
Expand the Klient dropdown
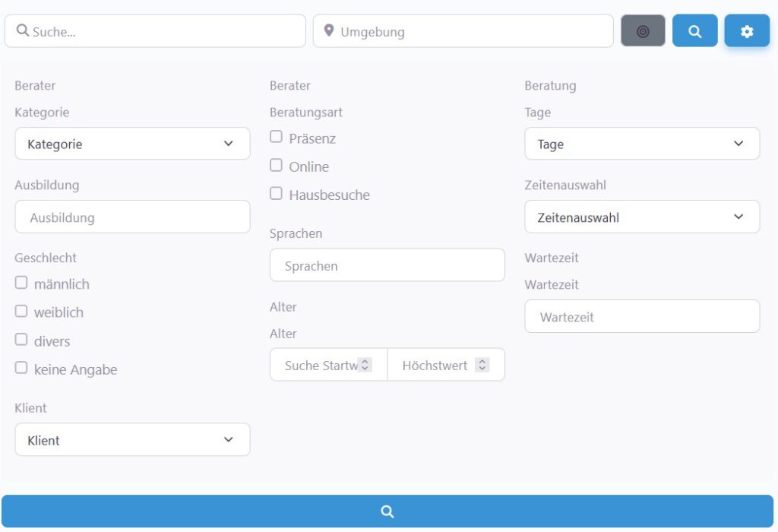pyautogui.click(x=132, y=440)
